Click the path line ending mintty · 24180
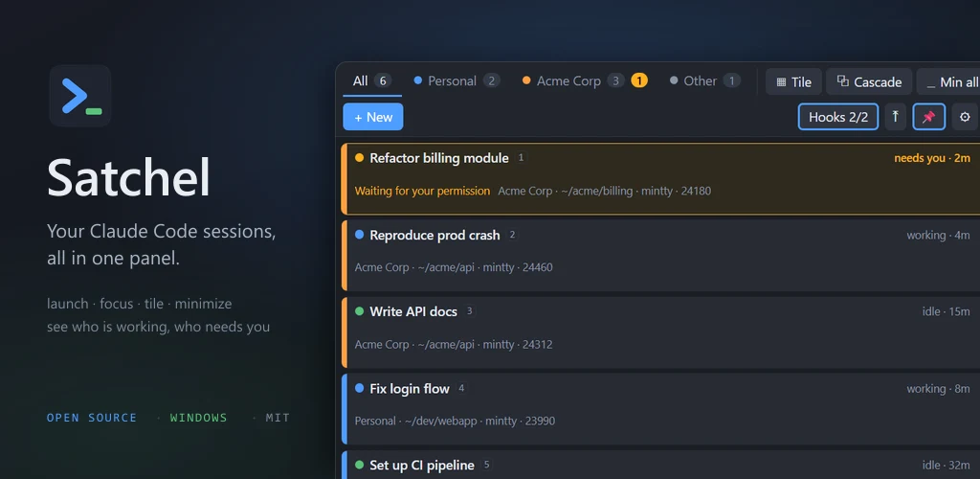 tap(605, 191)
